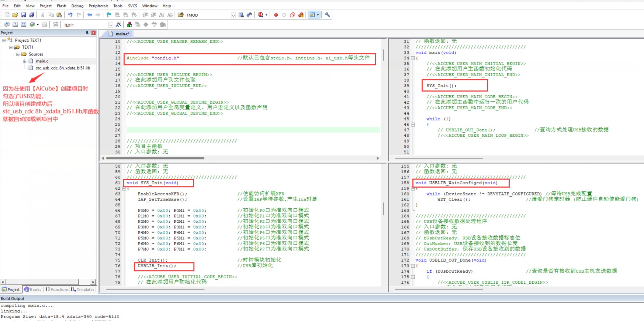
Task: Open the Peripherals menu
Action: coord(98,6)
